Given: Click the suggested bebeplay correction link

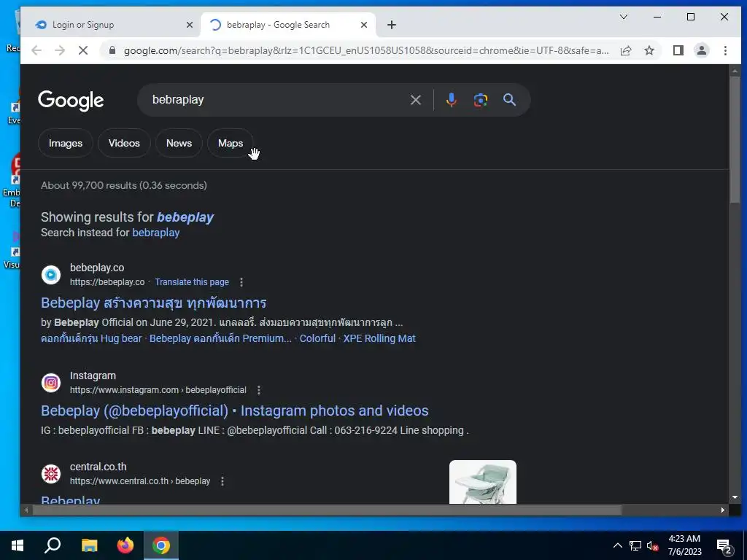Looking at the screenshot, I should [x=185, y=217].
